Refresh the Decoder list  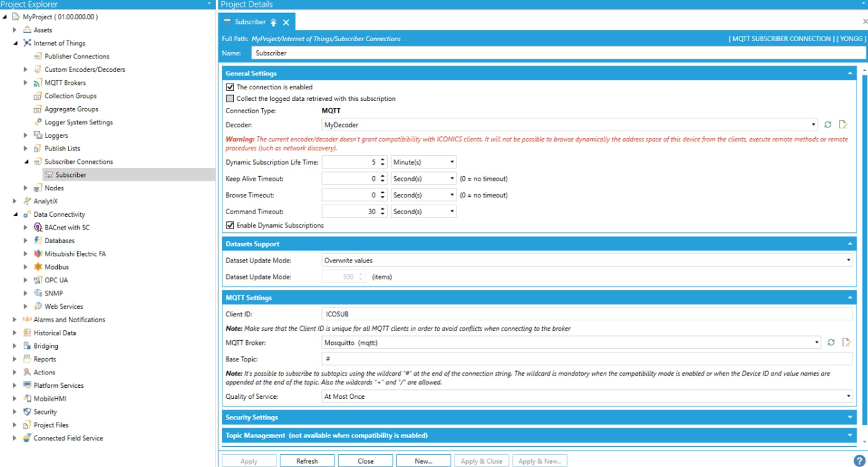click(828, 125)
